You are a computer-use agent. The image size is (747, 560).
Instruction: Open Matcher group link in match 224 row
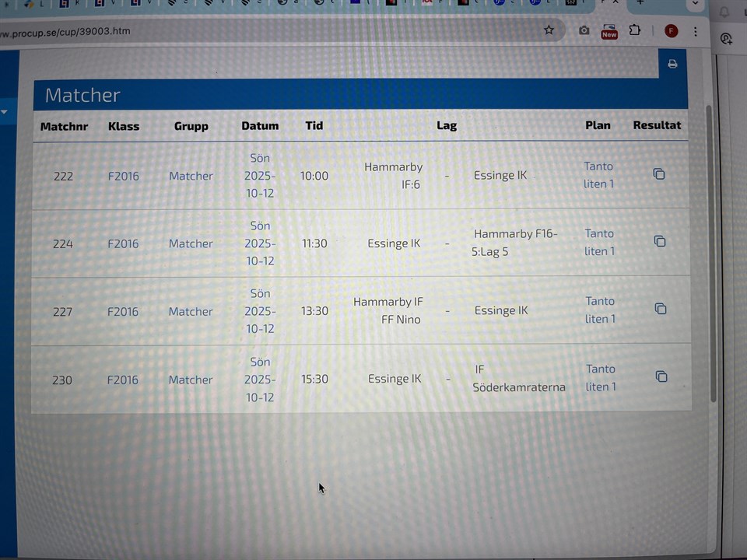pos(191,243)
